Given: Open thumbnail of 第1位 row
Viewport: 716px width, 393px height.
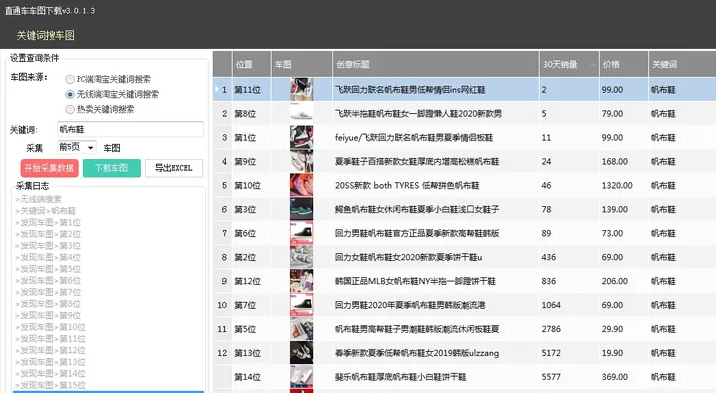Looking at the screenshot, I should point(301,137).
